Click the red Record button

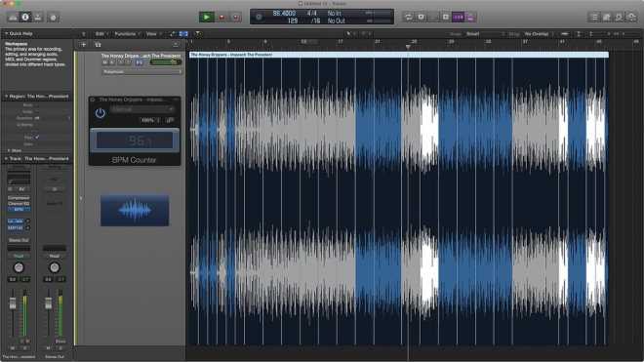click(221, 18)
